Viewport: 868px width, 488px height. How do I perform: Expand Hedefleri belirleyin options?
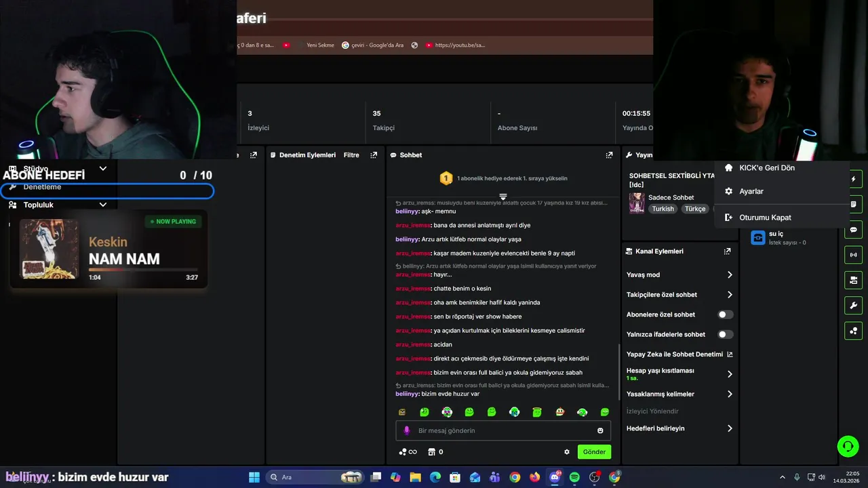[730, 428]
